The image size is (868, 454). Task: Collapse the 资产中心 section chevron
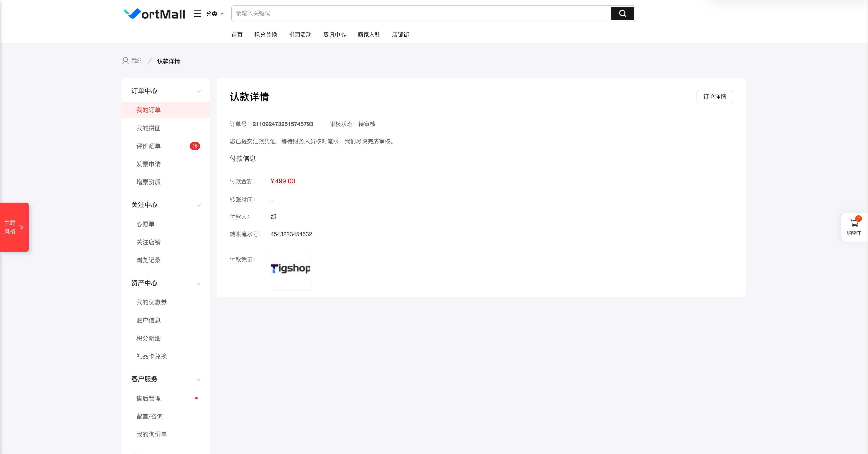[199, 283]
